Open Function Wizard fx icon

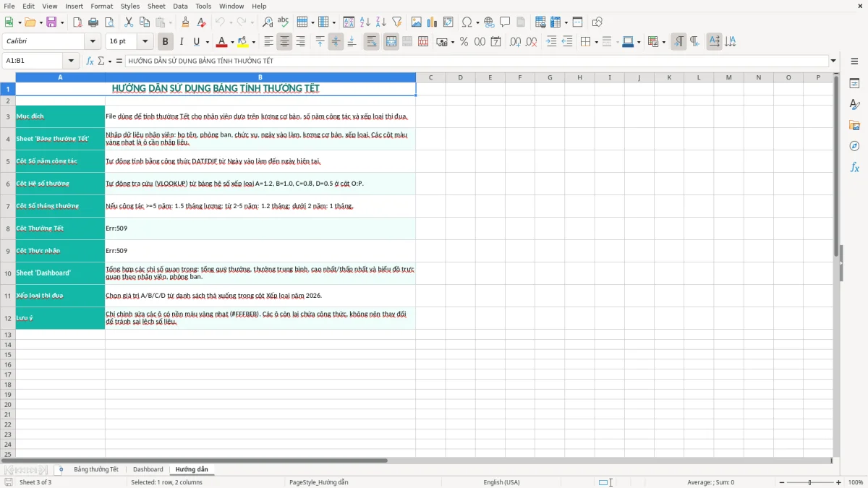(x=90, y=61)
